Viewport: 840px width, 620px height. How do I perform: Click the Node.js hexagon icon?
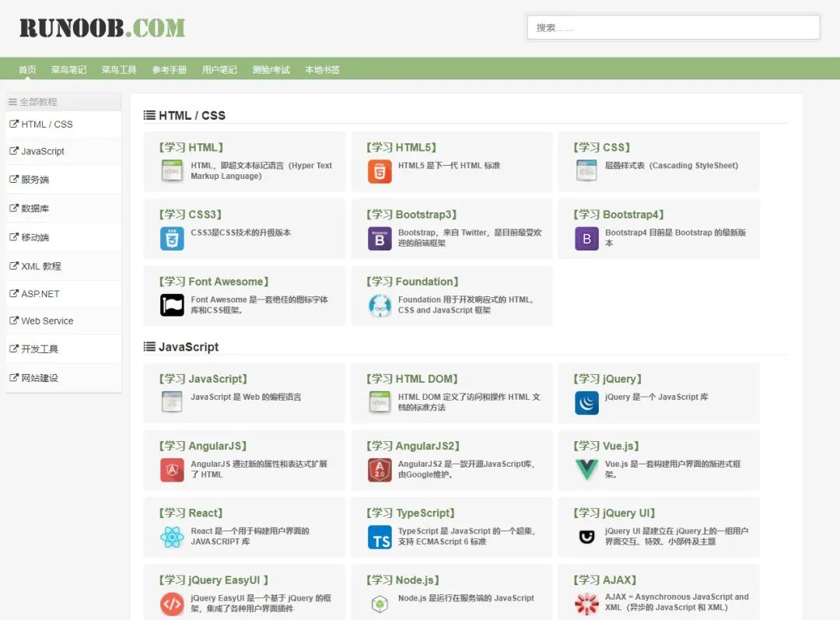(x=380, y=604)
